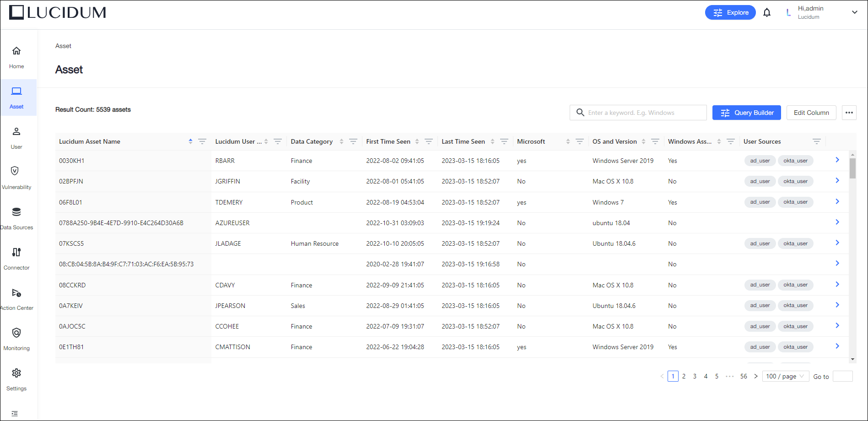Click the MAC-address asset name 08:CB:04:5B...
868x421 pixels.
click(x=126, y=264)
